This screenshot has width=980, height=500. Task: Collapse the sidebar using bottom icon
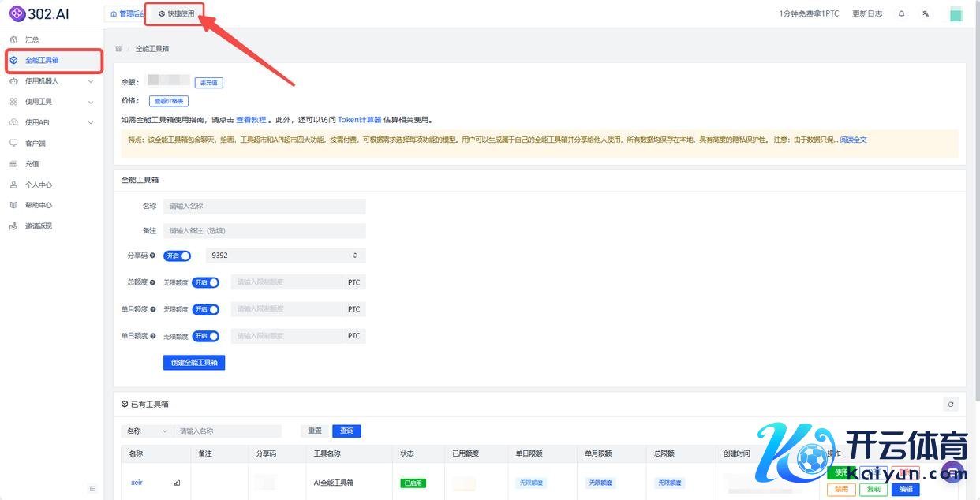coord(92,489)
